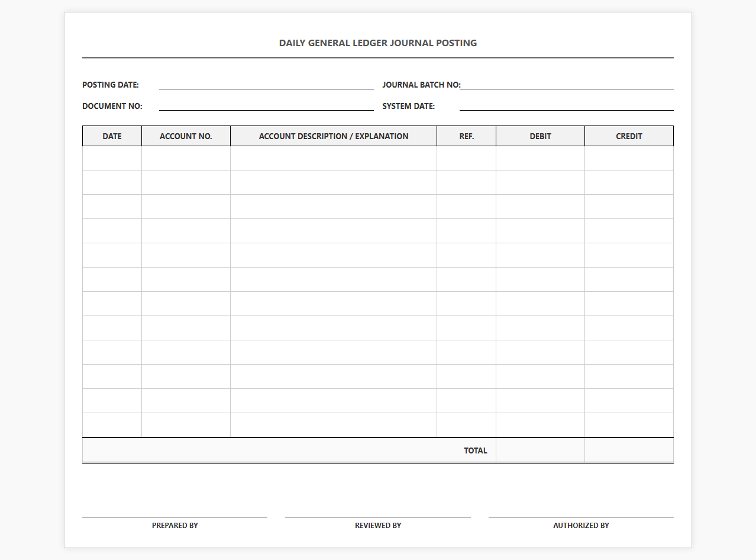Click the PREPARED BY signature label
Viewport: 756px width, 560px height.
[175, 526]
